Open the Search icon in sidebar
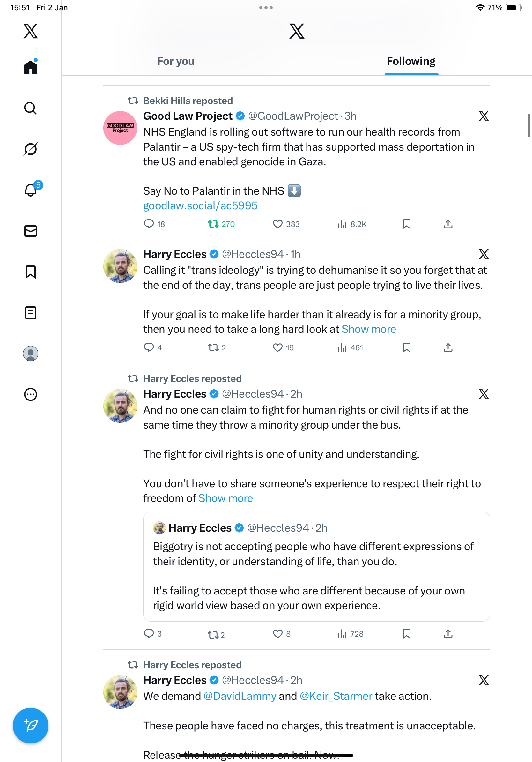The image size is (532, 762). pos(30,108)
